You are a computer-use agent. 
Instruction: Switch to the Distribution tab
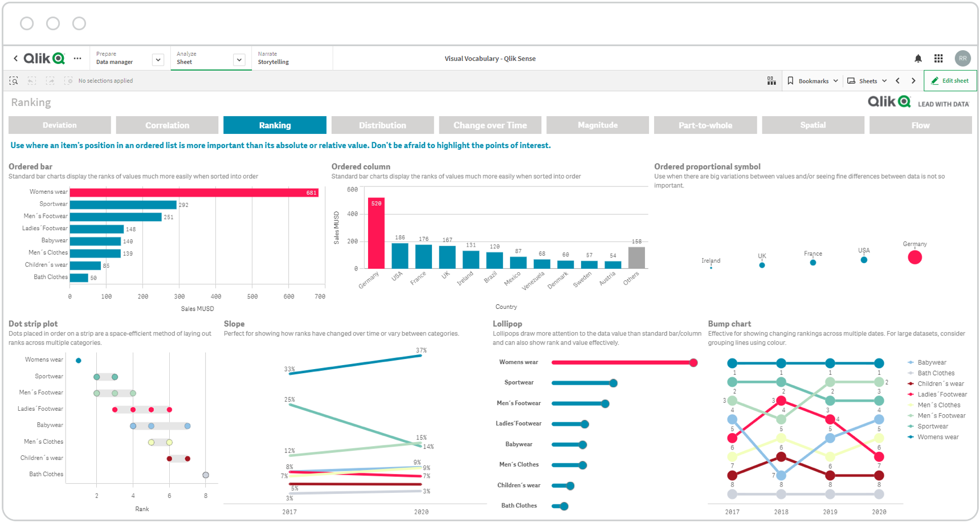coord(382,125)
